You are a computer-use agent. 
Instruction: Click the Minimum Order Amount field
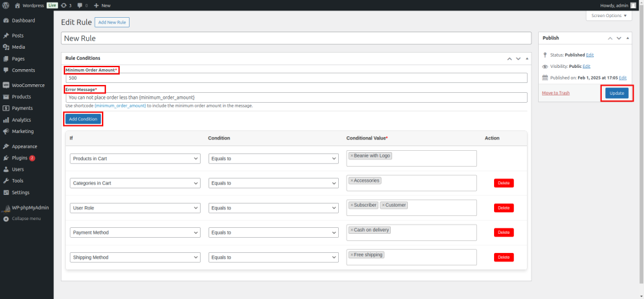pyautogui.click(x=296, y=78)
